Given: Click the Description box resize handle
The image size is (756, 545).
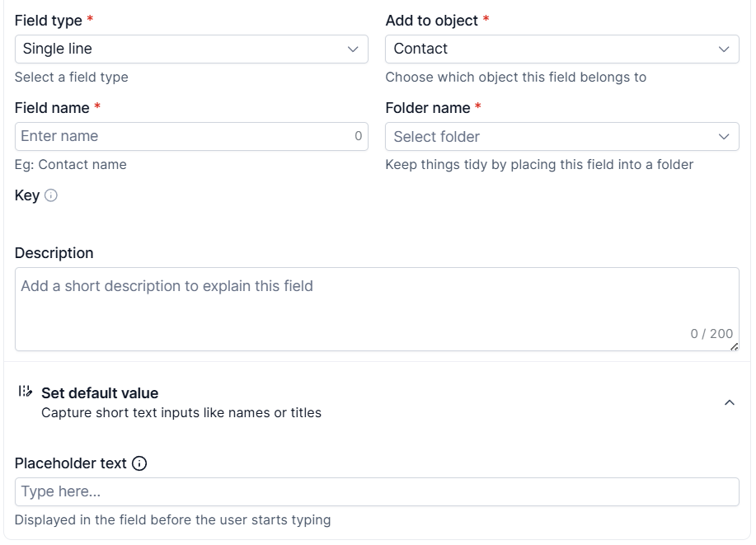Looking at the screenshot, I should tap(734, 346).
